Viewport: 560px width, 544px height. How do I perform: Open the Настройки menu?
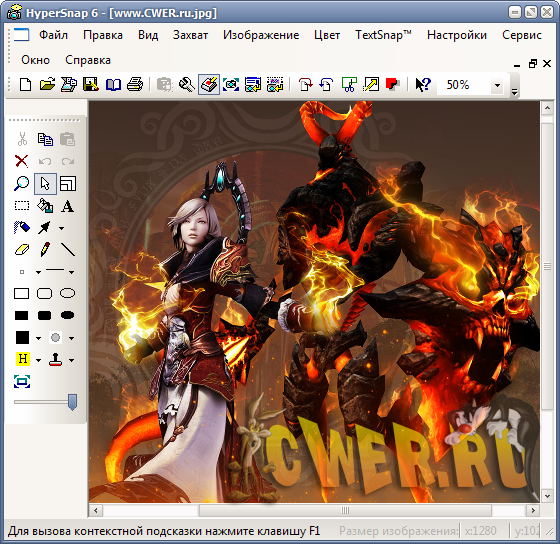click(457, 35)
